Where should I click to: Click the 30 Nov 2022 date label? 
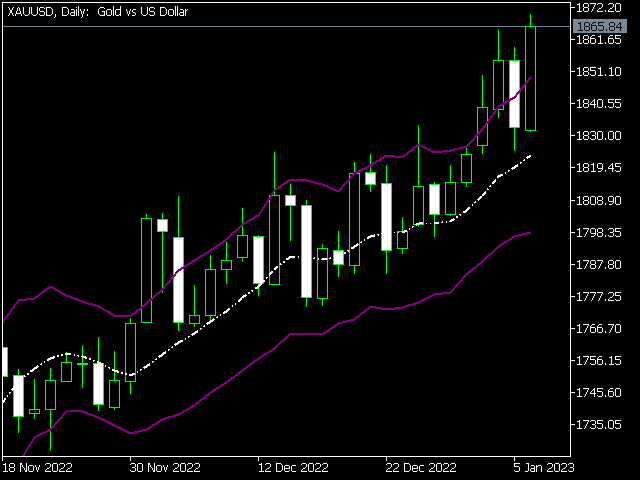coord(165,467)
